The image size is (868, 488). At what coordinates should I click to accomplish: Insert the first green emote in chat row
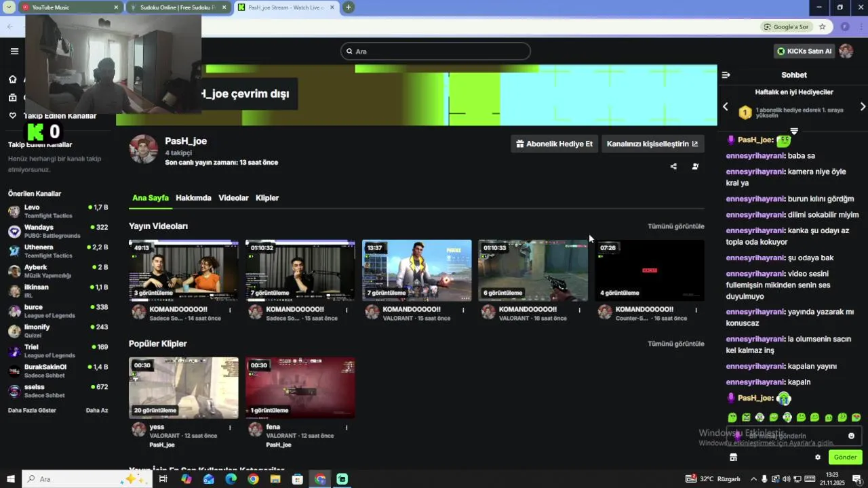click(x=732, y=418)
